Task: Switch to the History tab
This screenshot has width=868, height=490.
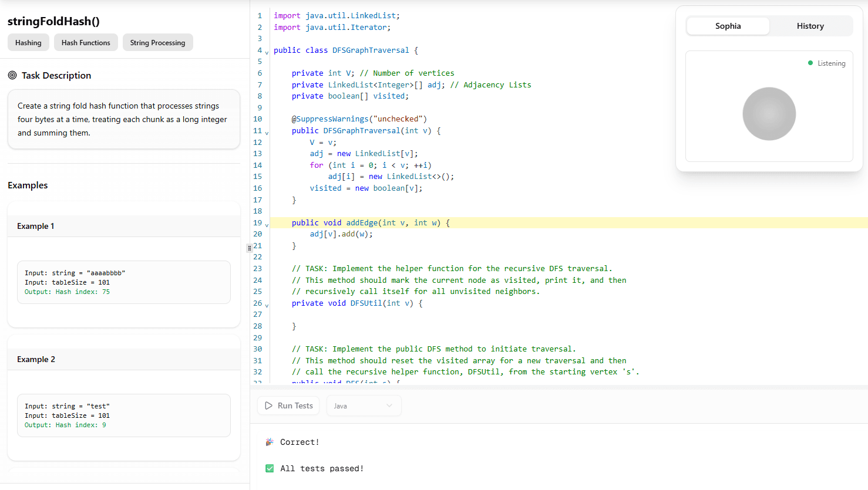Action: 810,26
